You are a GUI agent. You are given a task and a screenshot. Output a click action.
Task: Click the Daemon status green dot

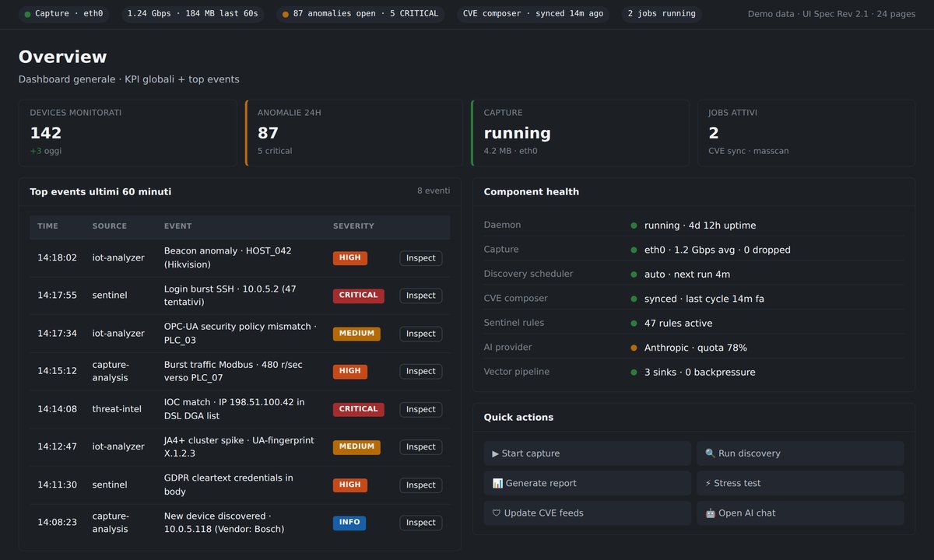tap(634, 226)
